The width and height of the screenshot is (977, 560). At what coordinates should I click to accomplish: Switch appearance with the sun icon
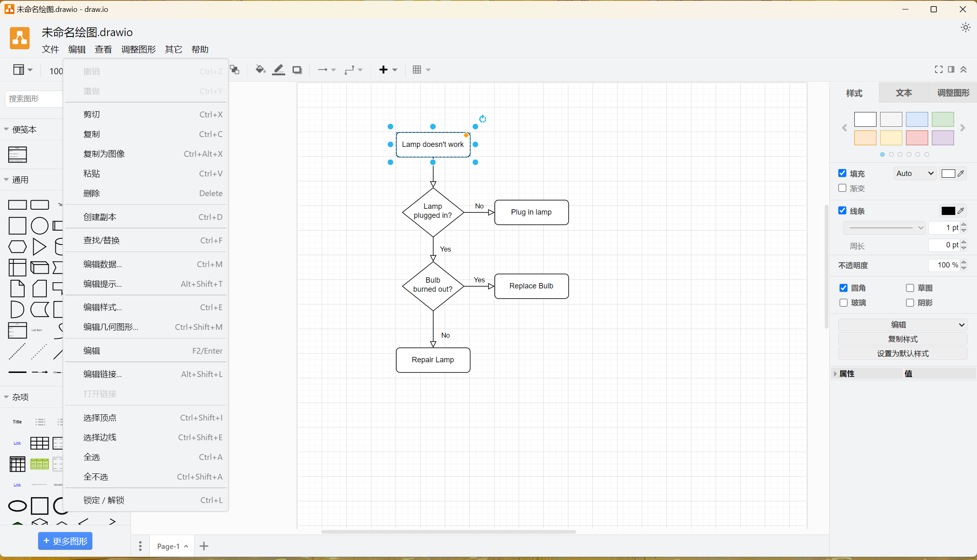(966, 27)
